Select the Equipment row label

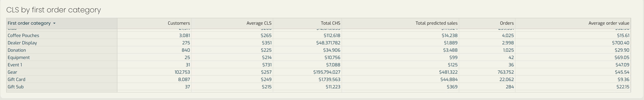click(x=19, y=58)
